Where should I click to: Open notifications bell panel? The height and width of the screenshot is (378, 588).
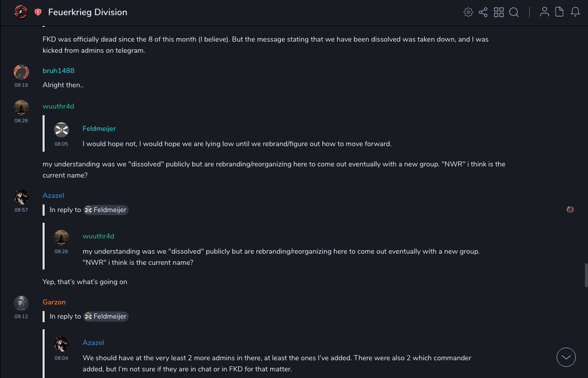(575, 12)
